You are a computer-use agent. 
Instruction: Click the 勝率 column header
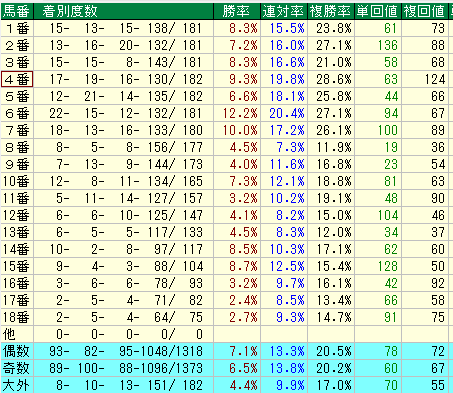(236, 11)
